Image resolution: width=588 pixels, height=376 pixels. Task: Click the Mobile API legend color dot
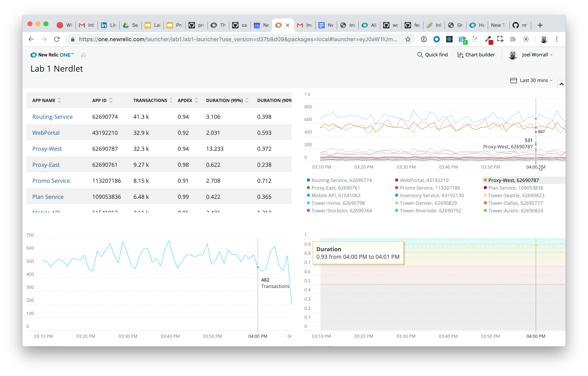coord(308,195)
